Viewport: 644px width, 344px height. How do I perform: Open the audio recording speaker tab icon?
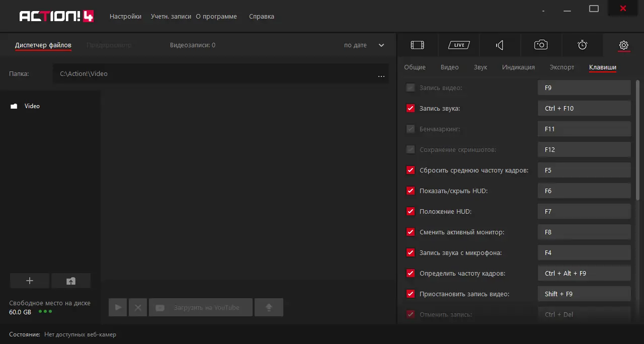(500, 45)
